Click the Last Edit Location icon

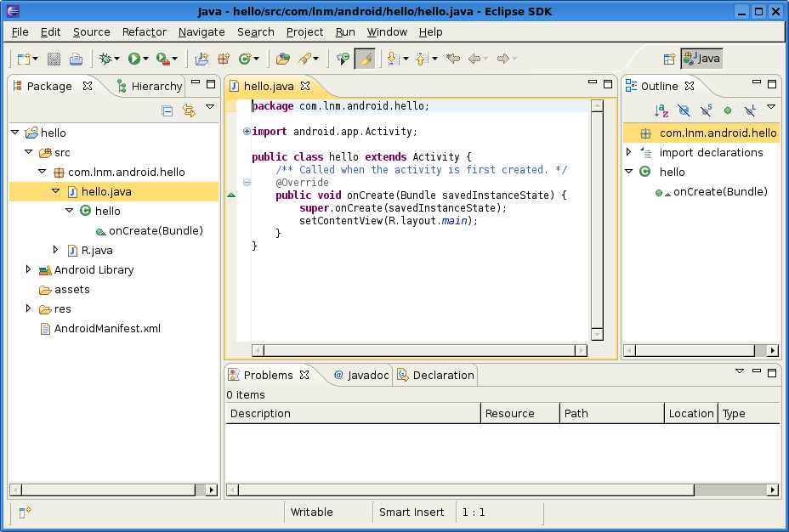453,59
